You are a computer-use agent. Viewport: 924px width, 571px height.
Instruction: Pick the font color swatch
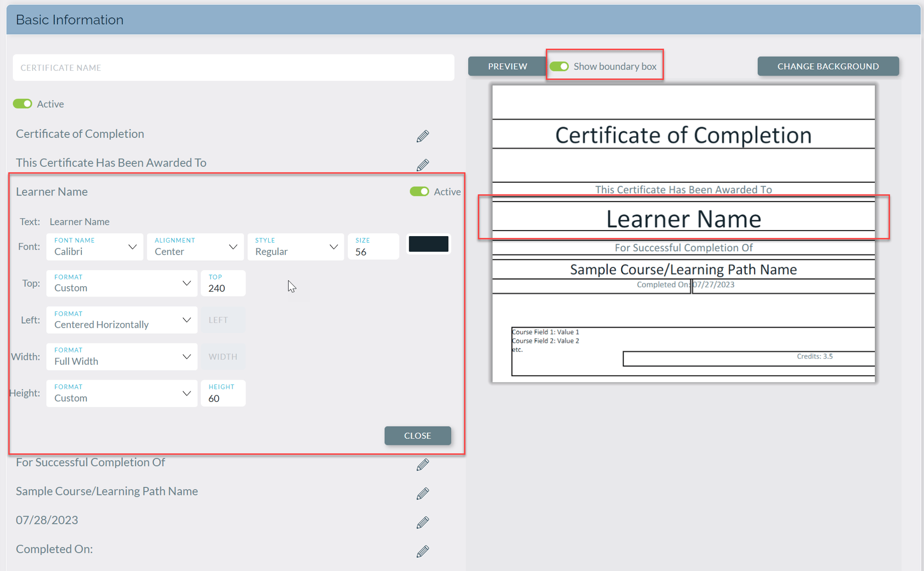[428, 244]
